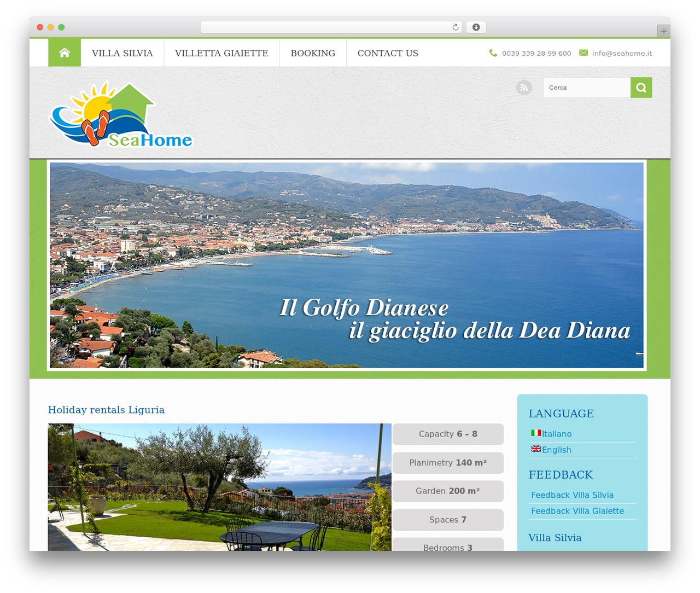The height and width of the screenshot is (593, 700).
Task: Minimize the browser window with yellow button
Action: (51, 27)
